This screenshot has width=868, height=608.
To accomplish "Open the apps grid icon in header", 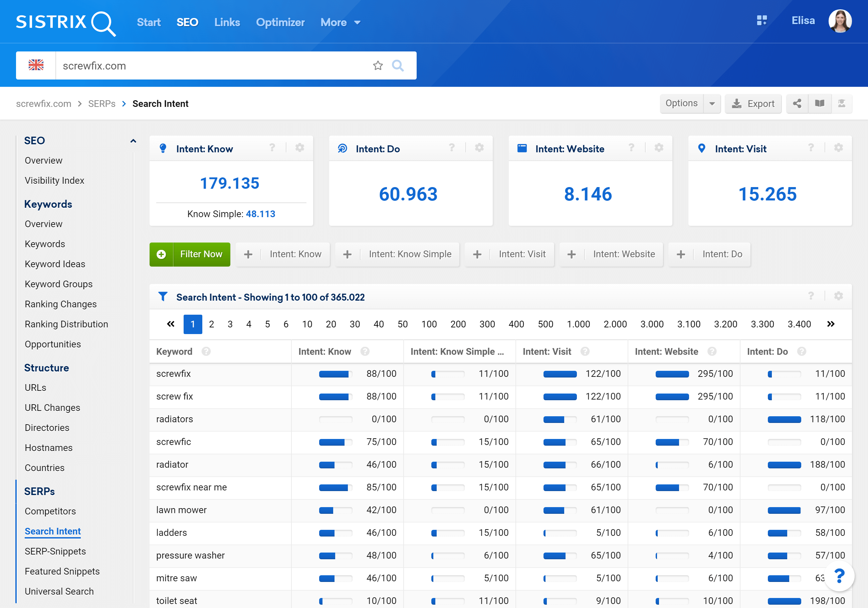I will pos(762,20).
